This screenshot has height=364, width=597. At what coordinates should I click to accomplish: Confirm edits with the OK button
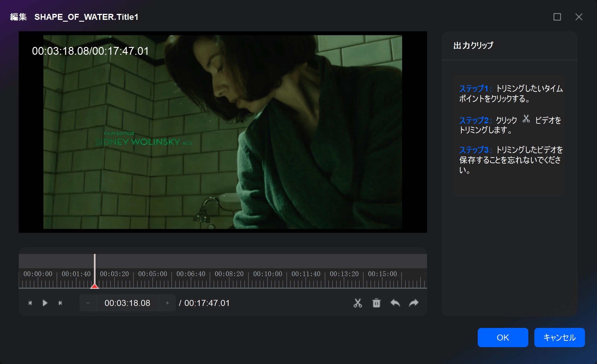[x=503, y=338]
